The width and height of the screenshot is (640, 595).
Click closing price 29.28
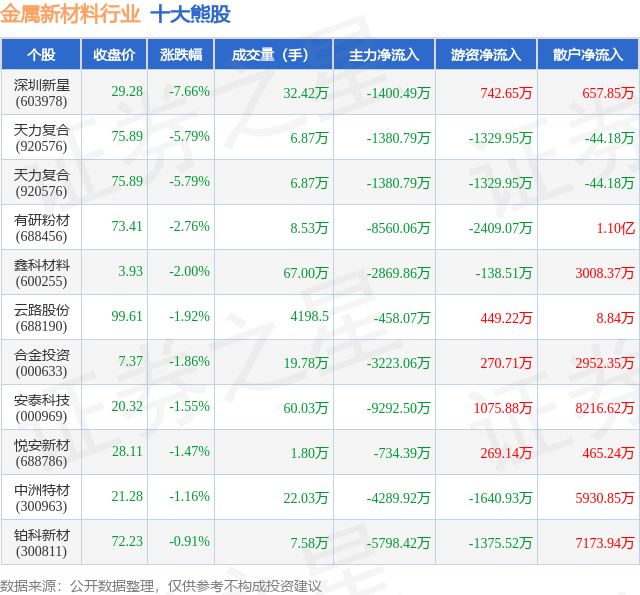click(127, 91)
